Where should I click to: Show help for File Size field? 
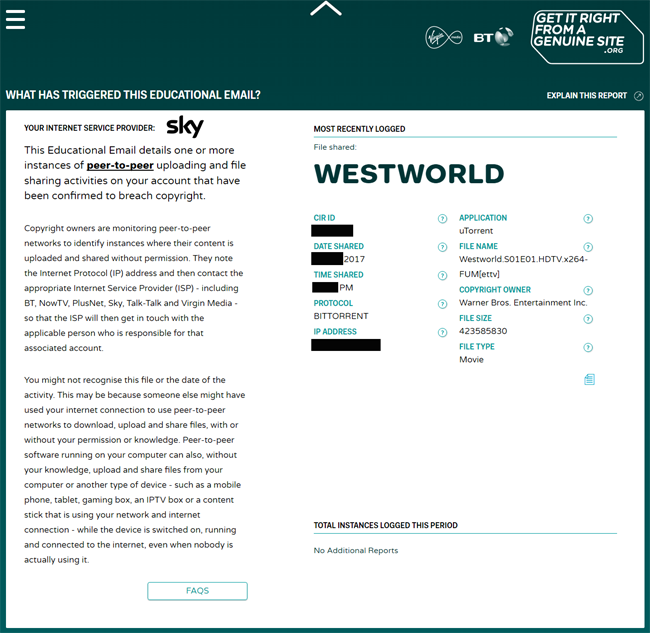tap(588, 319)
